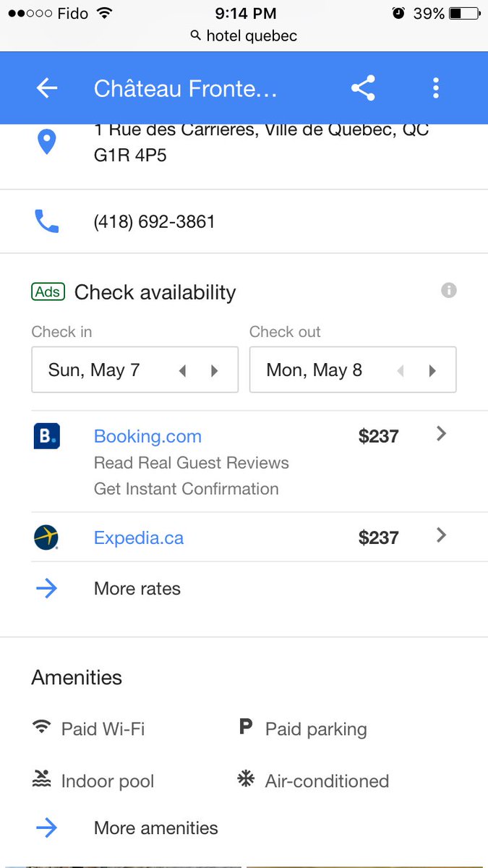Screen dimensions: 488x868
Task: Tap the map pin location icon
Action: click(47, 142)
